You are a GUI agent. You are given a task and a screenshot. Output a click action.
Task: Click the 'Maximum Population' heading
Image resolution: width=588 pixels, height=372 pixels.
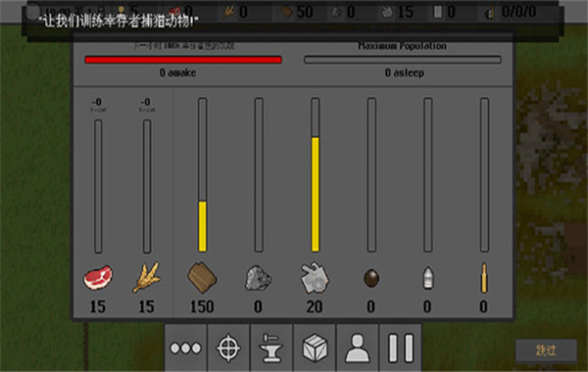pyautogui.click(x=403, y=46)
